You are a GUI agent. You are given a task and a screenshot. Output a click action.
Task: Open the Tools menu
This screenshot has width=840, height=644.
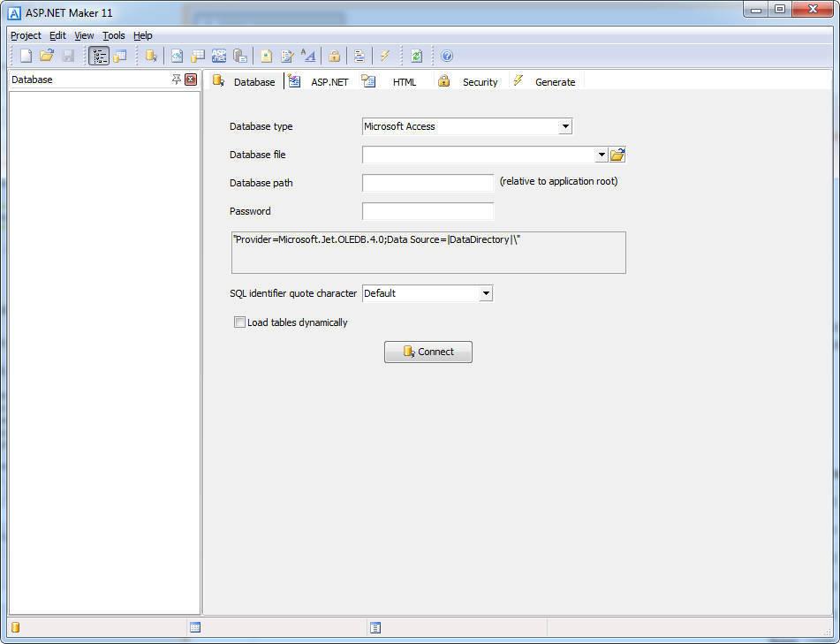(113, 35)
